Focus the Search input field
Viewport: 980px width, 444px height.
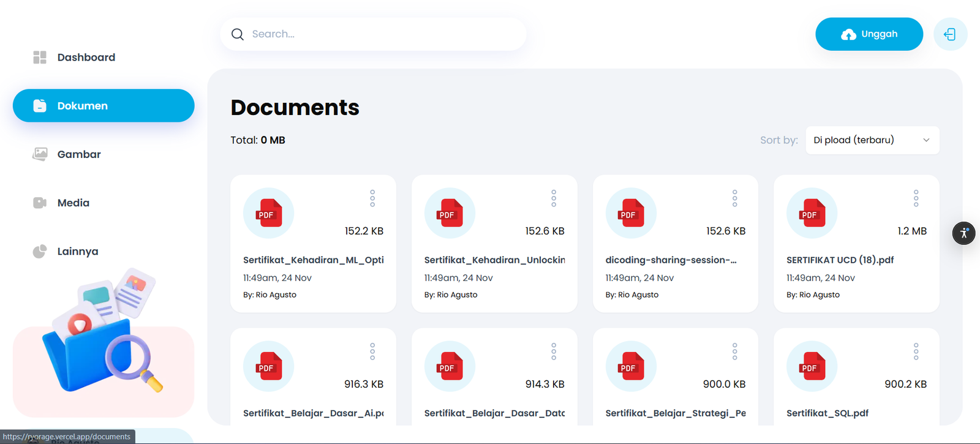[x=380, y=34]
